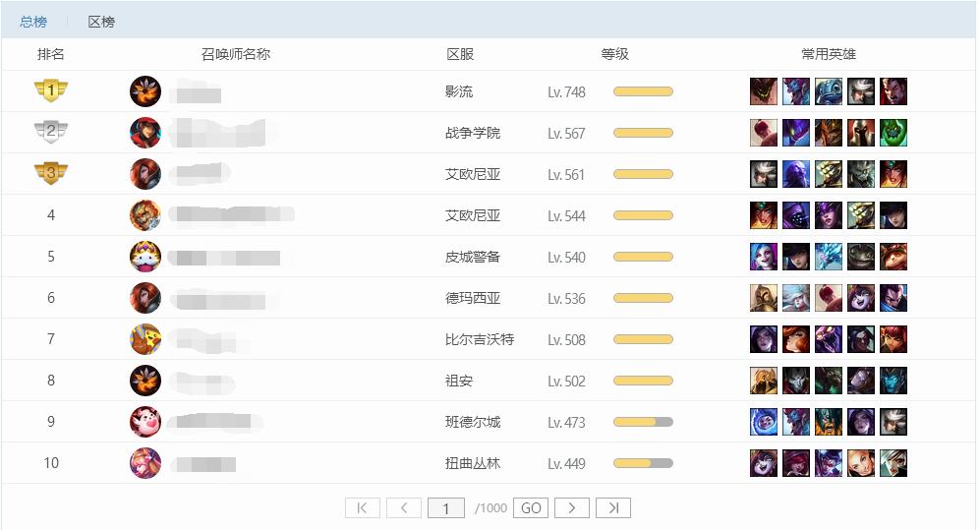Click second champion icon in the 祖安 row

pos(796,381)
